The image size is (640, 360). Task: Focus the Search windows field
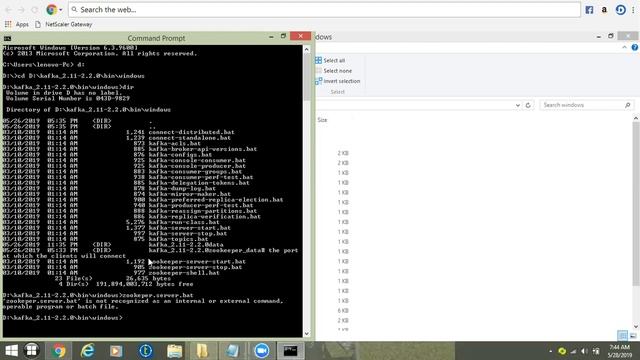pyautogui.click(x=587, y=105)
